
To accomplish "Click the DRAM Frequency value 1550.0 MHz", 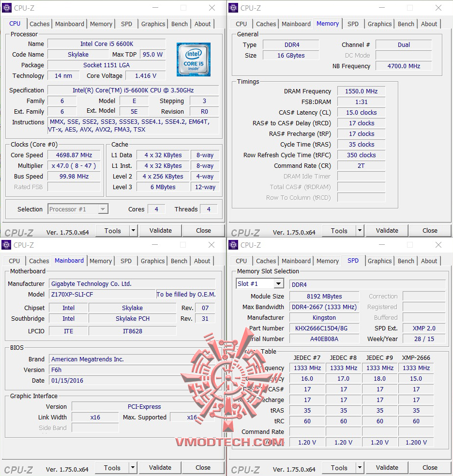I will pos(362,91).
